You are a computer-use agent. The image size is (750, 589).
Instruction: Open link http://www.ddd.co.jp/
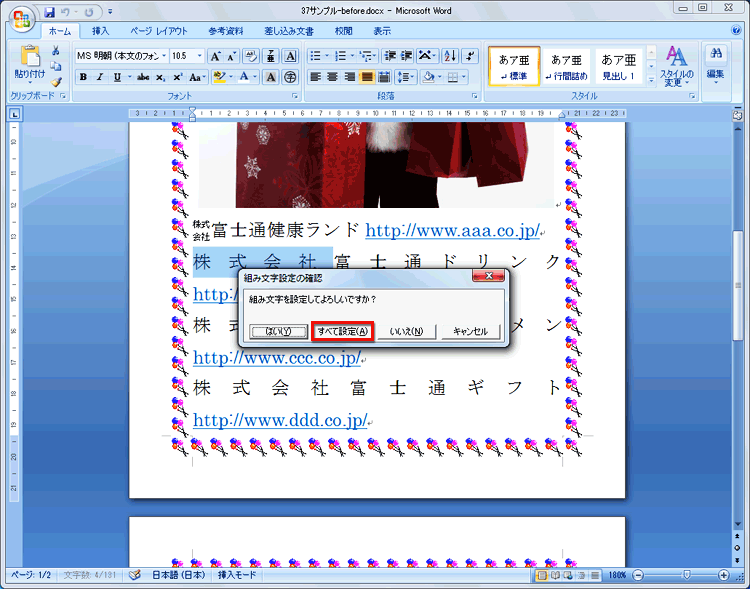click(x=280, y=420)
